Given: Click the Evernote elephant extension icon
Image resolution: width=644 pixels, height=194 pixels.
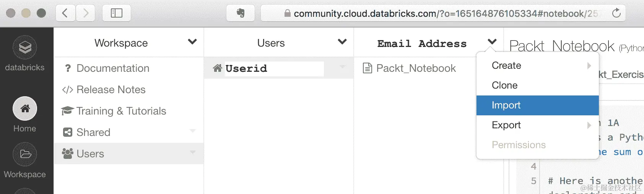Looking at the screenshot, I should 240,13.
